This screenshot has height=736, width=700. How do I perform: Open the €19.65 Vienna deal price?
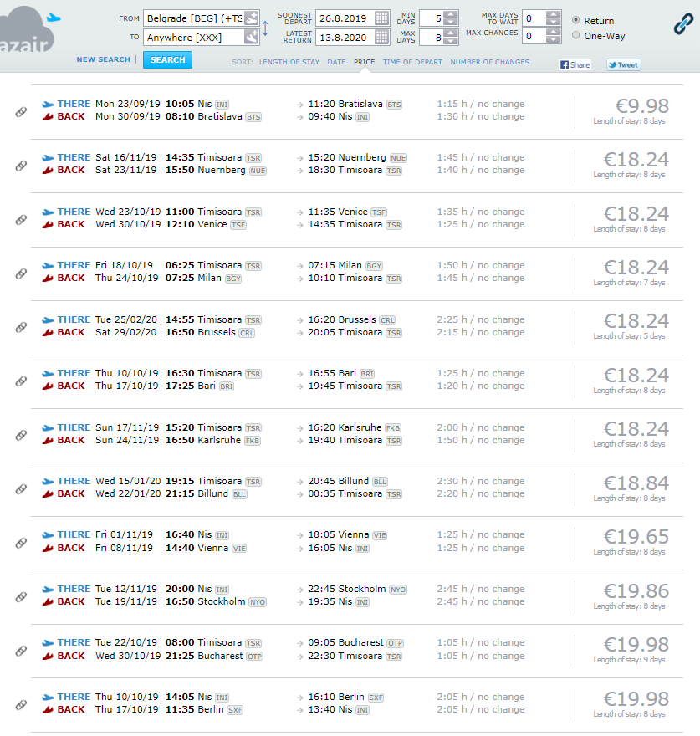pyautogui.click(x=636, y=537)
